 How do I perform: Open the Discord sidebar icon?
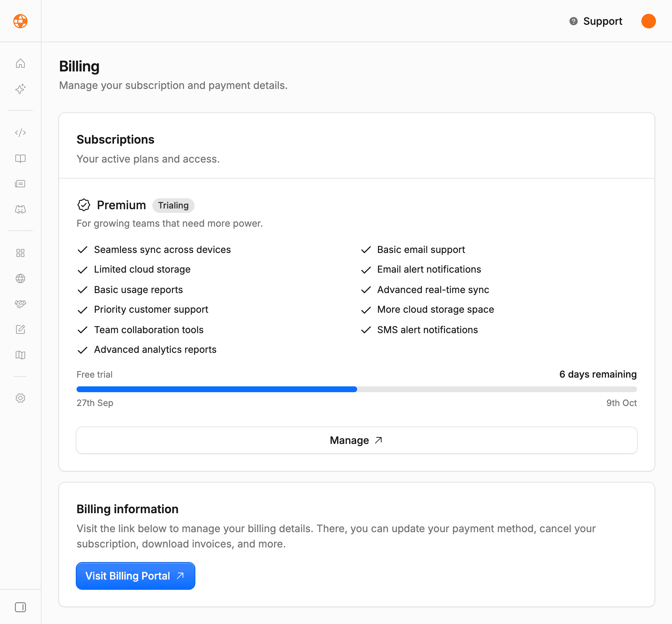tap(20, 209)
